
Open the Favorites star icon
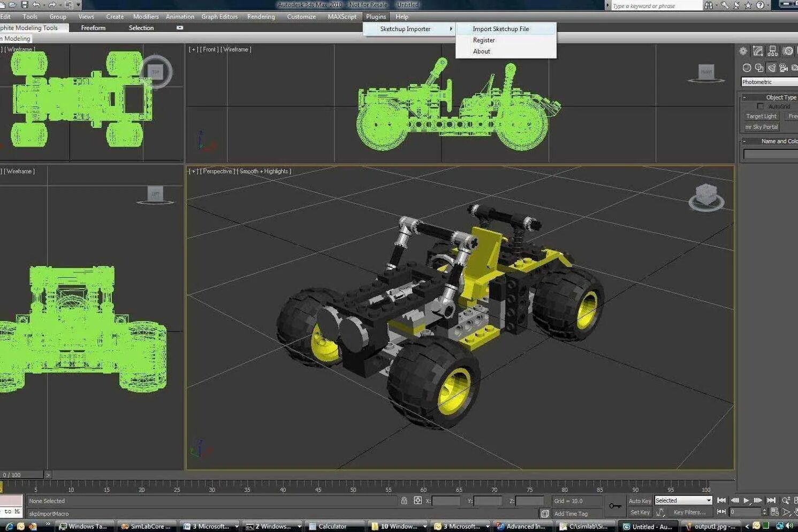point(748,5)
